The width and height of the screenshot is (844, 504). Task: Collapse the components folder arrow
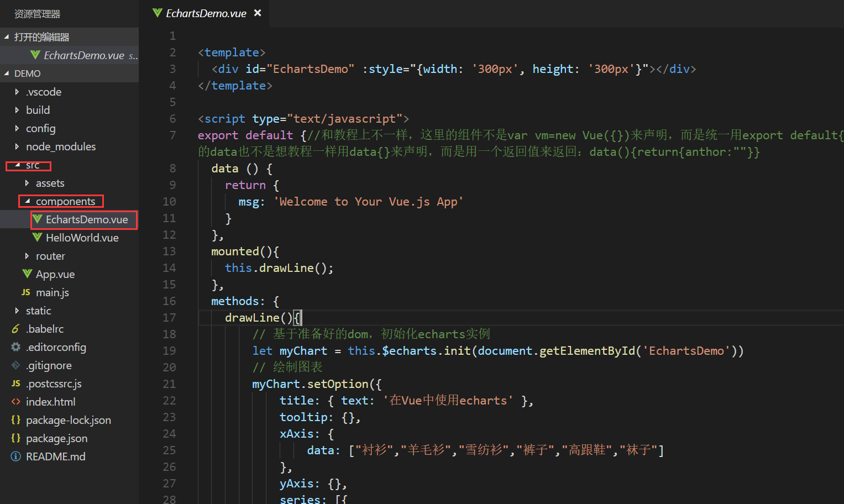pos(27,201)
